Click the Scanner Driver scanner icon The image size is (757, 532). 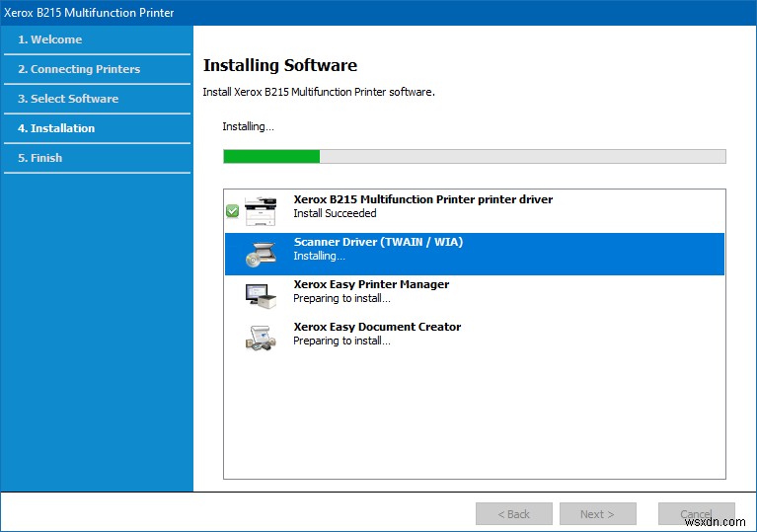click(x=262, y=254)
